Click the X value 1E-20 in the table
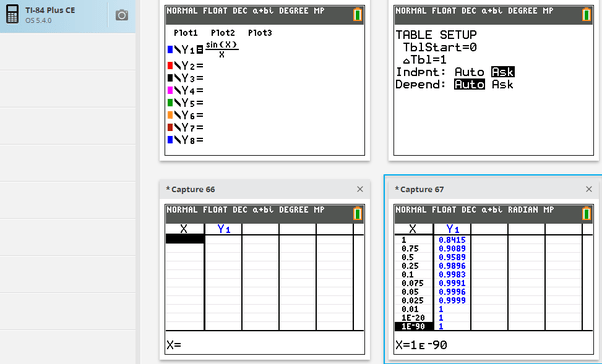This screenshot has width=602, height=364. (x=413, y=318)
